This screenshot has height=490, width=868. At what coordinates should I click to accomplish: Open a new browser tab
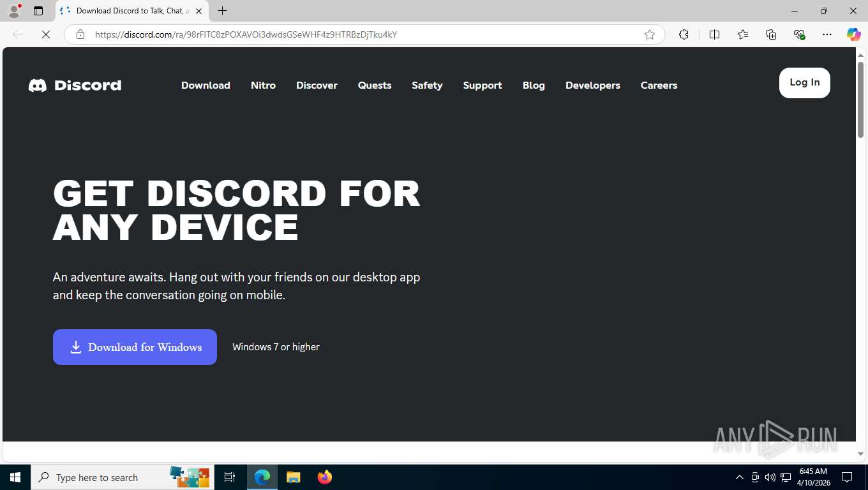click(x=222, y=11)
